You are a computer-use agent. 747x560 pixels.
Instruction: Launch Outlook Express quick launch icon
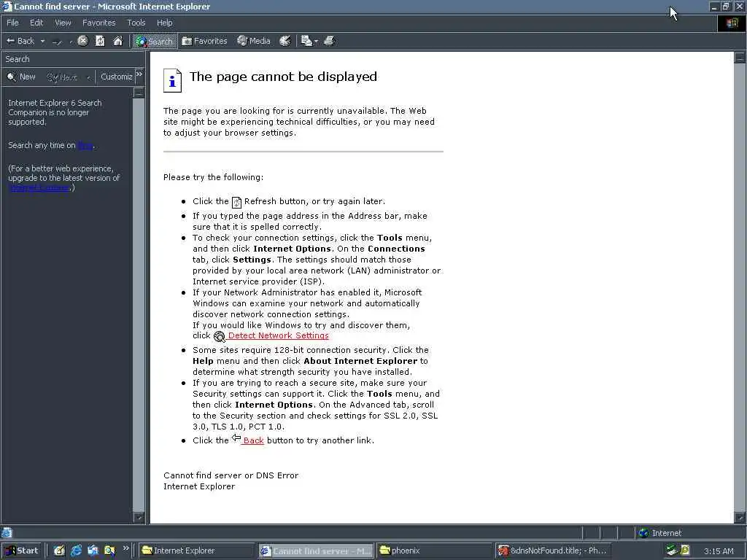[93, 551]
